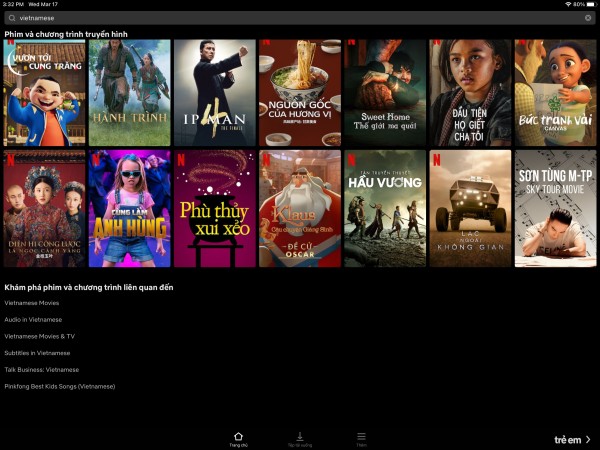Viewport: 600px width, 450px height.
Task: Clear the search field with the X icon
Action: (x=588, y=18)
